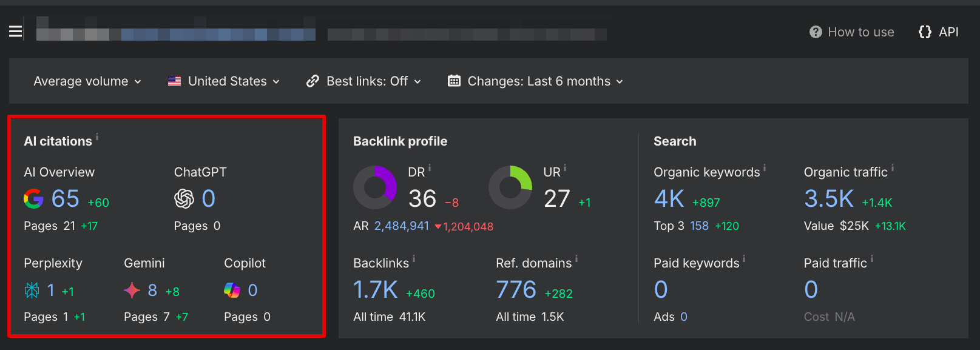Click the UR info icon
980x350 pixels.
[565, 167]
